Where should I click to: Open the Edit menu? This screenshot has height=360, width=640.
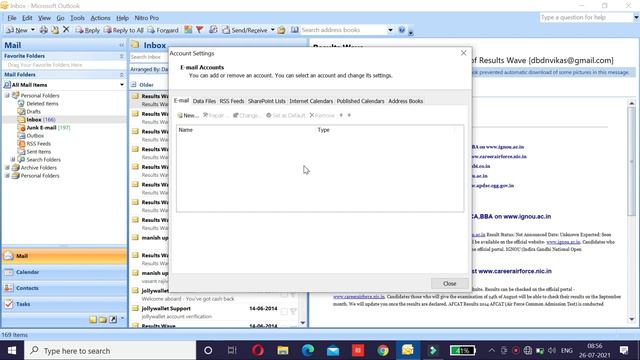point(27,18)
